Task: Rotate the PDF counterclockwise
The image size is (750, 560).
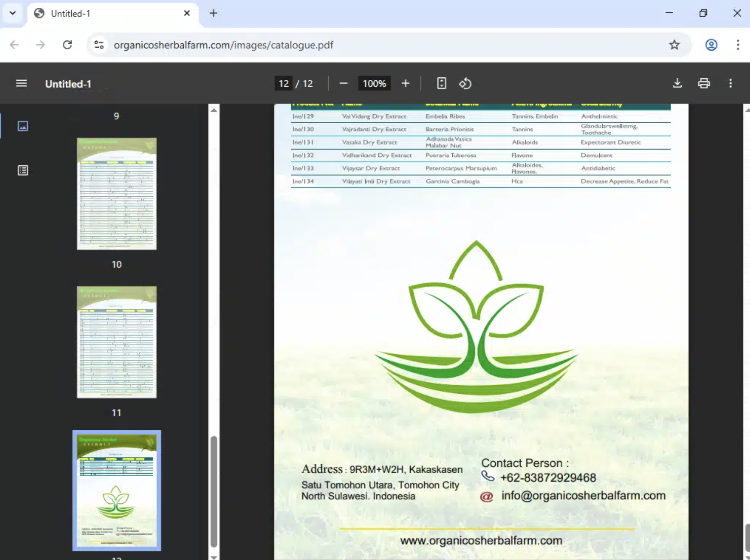Action: click(x=465, y=83)
